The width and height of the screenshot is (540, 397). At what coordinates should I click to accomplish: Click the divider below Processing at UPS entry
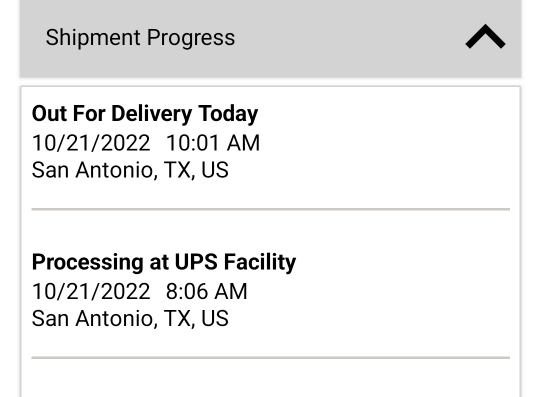(270, 358)
